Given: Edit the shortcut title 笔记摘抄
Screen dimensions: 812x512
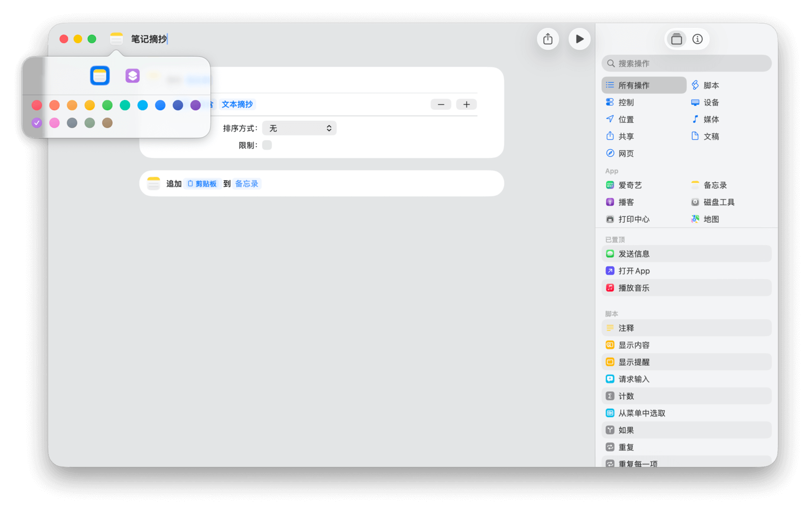Looking at the screenshot, I should (149, 39).
